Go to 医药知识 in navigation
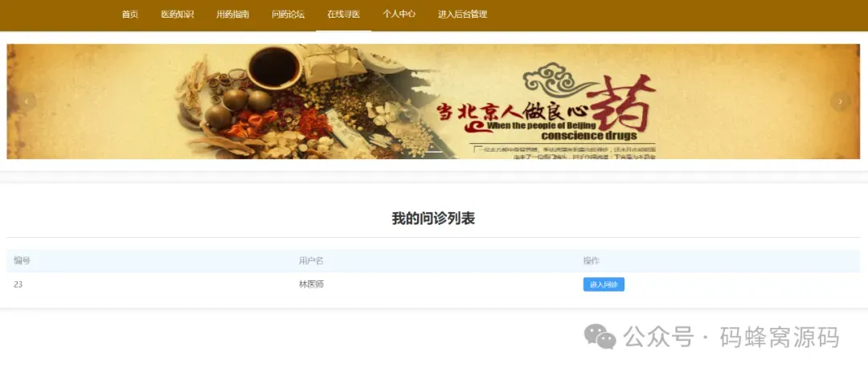This screenshot has width=868, height=372. click(x=177, y=14)
